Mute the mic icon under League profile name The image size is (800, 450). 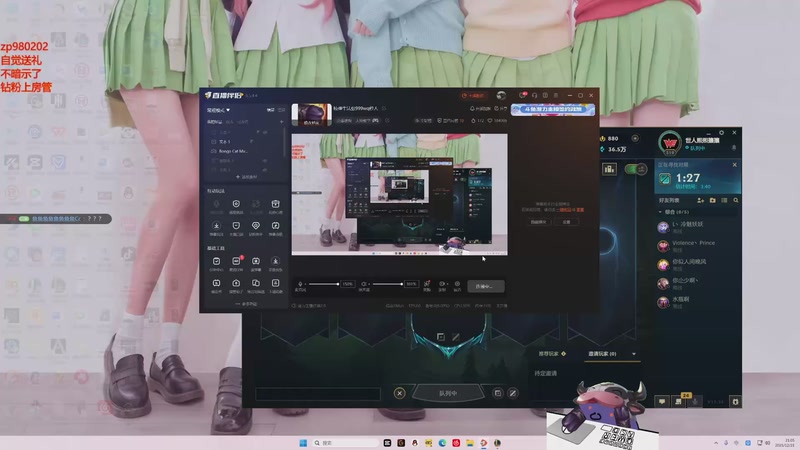(x=734, y=148)
